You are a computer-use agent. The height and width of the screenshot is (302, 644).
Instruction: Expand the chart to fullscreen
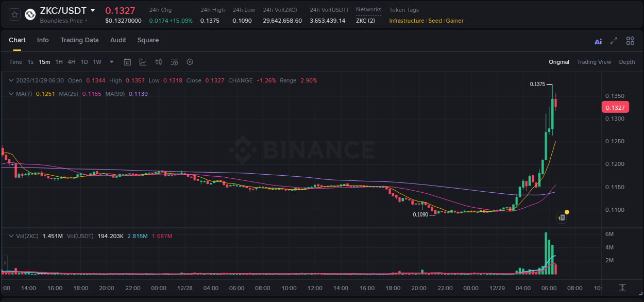[x=613, y=41]
